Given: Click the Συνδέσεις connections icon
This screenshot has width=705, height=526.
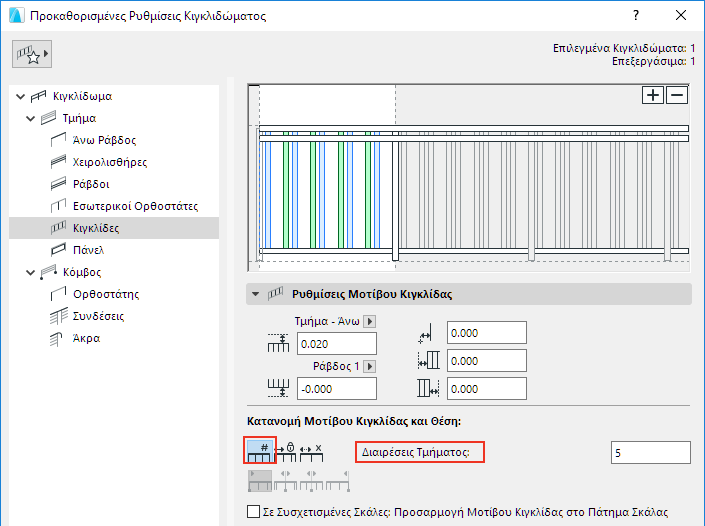Looking at the screenshot, I should click(x=58, y=316).
